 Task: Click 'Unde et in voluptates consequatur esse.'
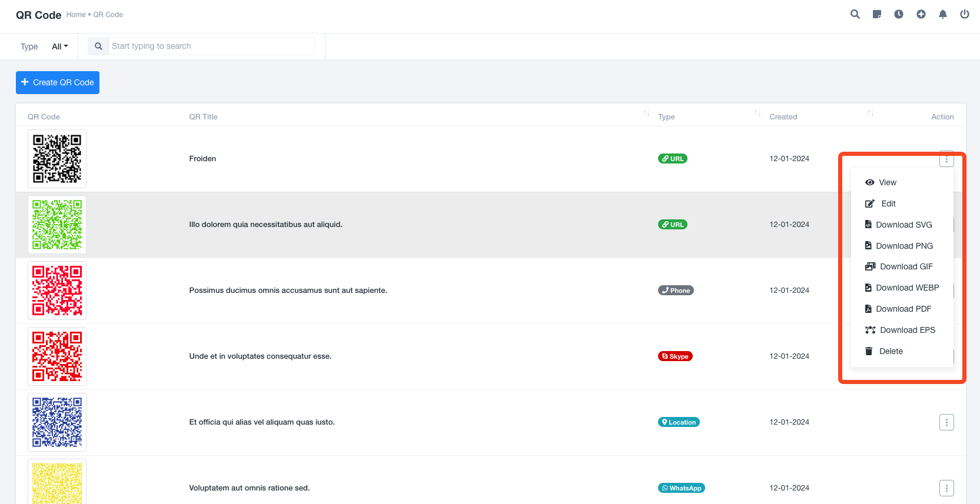(260, 356)
